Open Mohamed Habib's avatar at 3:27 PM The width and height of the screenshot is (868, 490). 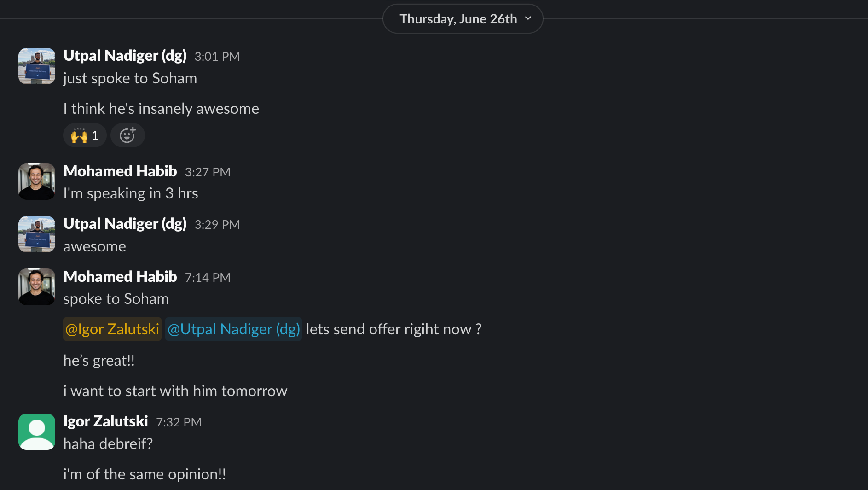click(x=37, y=181)
